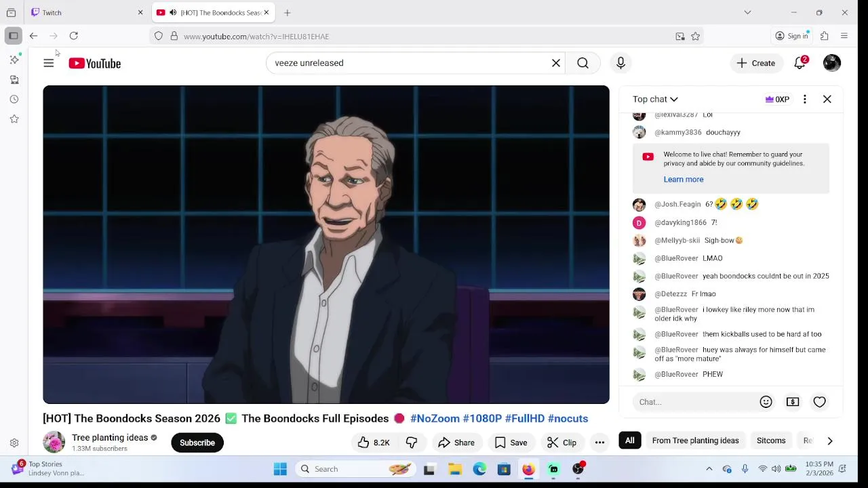Click the Boondocks video player
Image resolution: width=868 pixels, height=488 pixels.
(x=326, y=245)
